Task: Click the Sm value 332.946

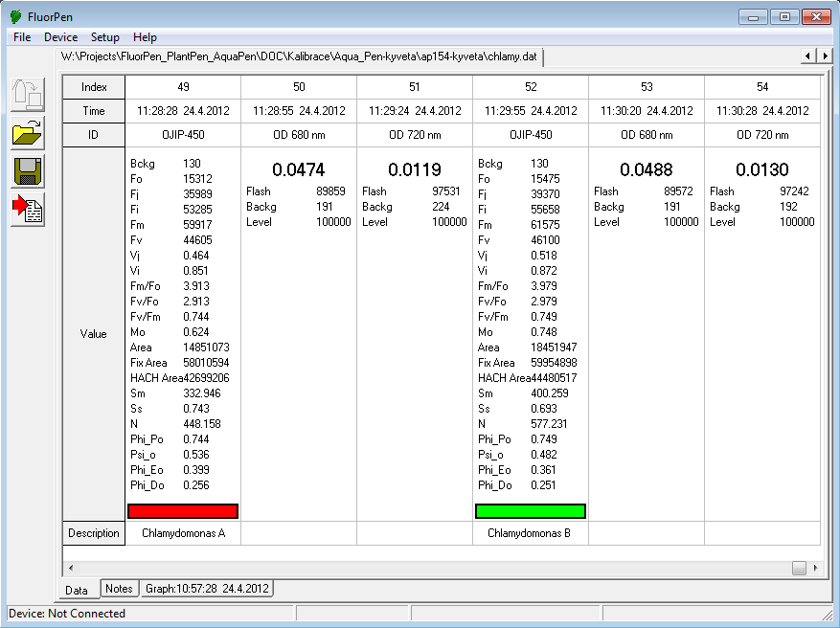Action: point(202,393)
